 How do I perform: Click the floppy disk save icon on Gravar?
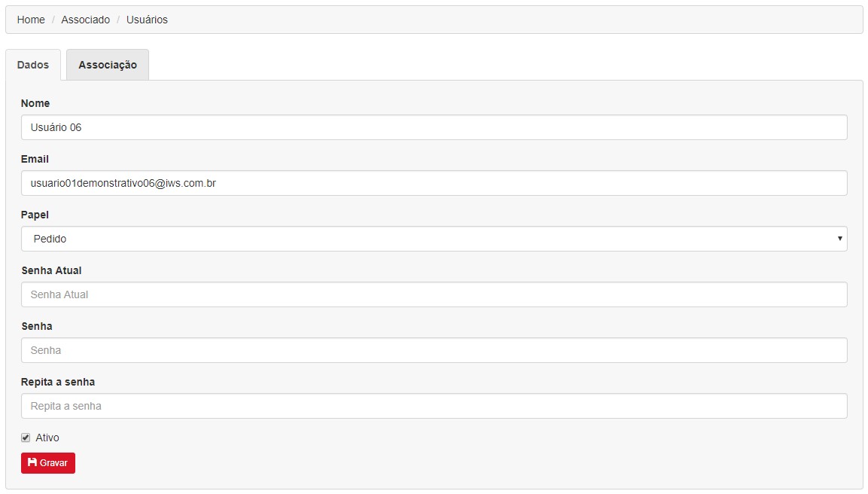pyautogui.click(x=32, y=462)
